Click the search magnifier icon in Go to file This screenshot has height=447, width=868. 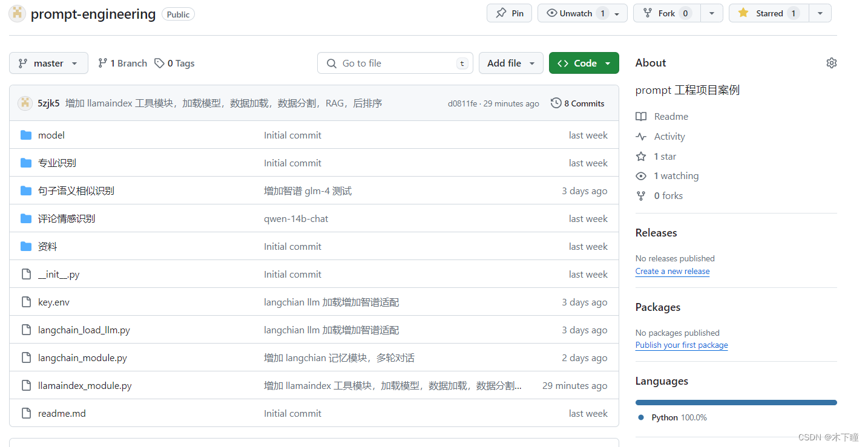[x=331, y=63]
